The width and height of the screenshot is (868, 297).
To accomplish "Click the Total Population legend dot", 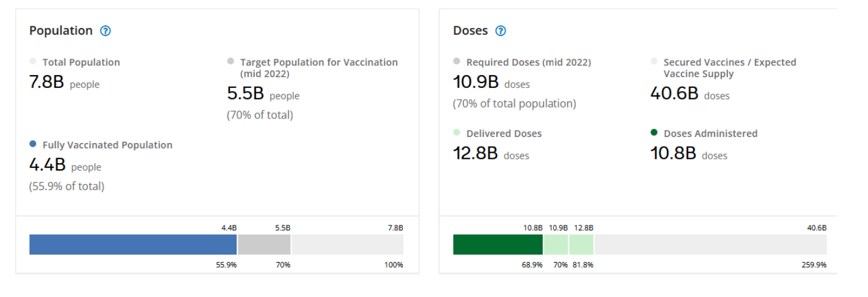I will pyautogui.click(x=33, y=61).
